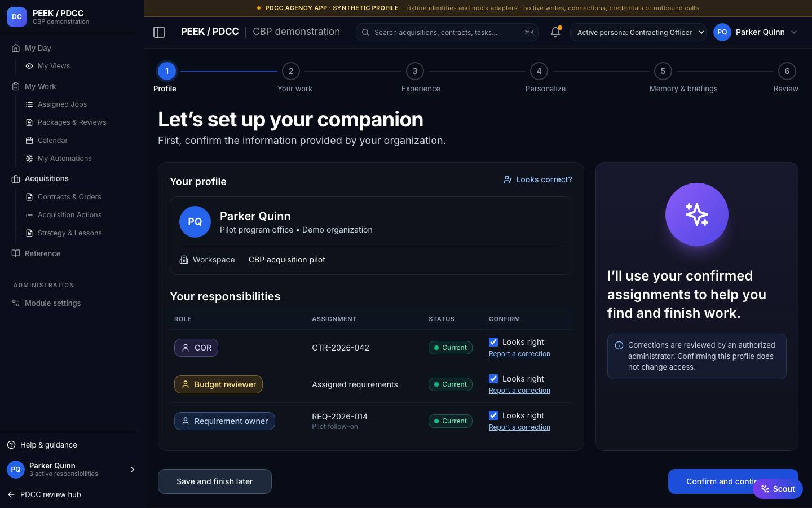Open notifications bell
The width and height of the screenshot is (812, 508).
[555, 32]
